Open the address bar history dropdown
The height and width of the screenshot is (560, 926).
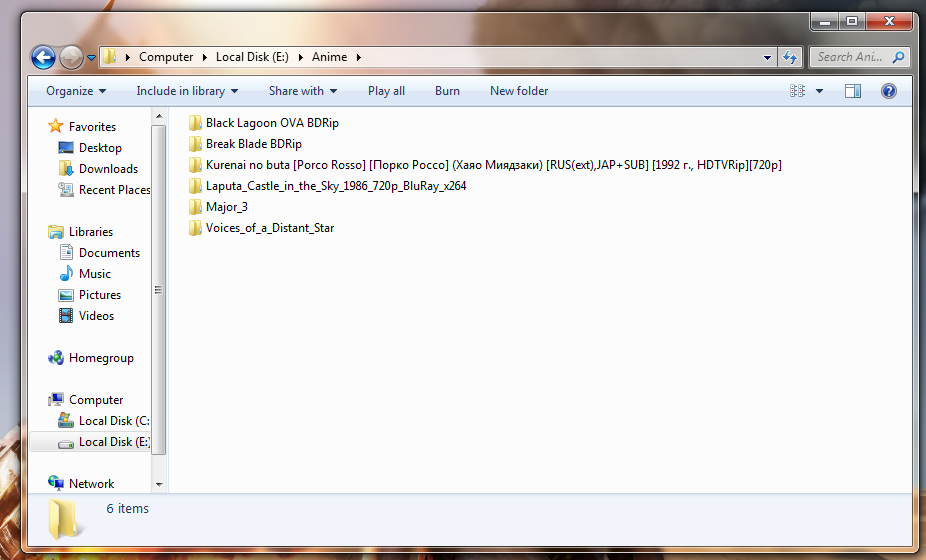coord(767,57)
